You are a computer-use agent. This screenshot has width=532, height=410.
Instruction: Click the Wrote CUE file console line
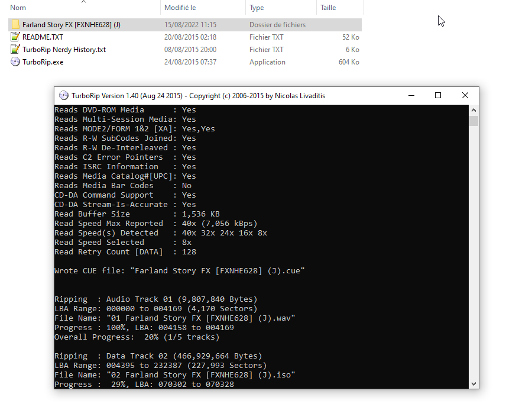pyautogui.click(x=180, y=271)
